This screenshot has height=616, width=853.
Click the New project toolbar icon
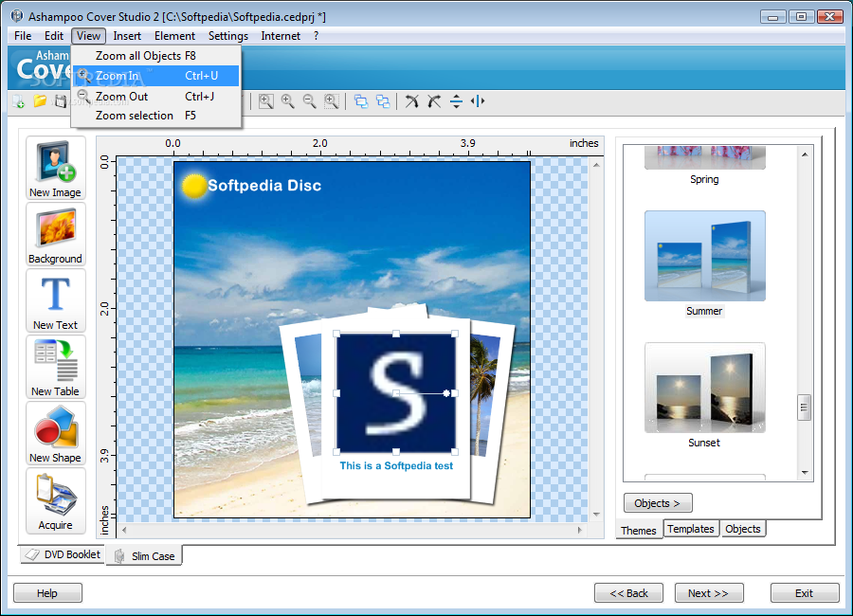[x=19, y=101]
